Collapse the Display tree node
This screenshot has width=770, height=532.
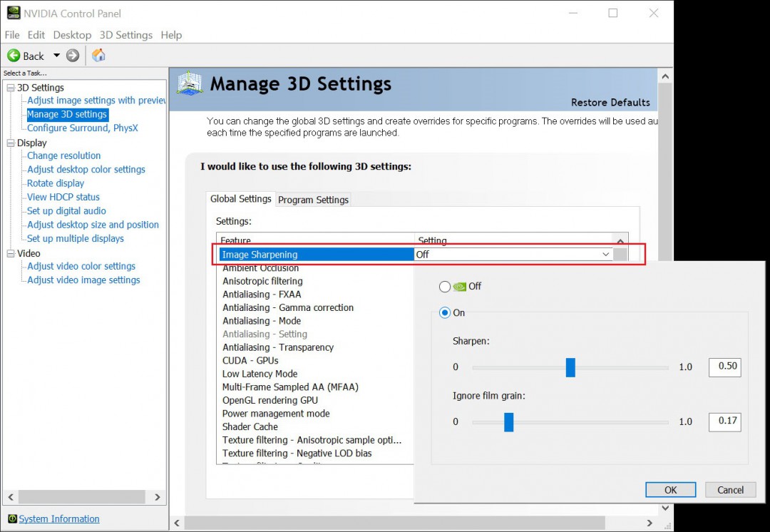[11, 143]
